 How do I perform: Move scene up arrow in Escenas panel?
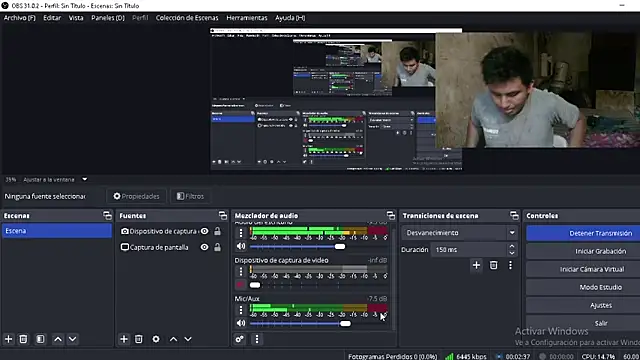tap(58, 339)
